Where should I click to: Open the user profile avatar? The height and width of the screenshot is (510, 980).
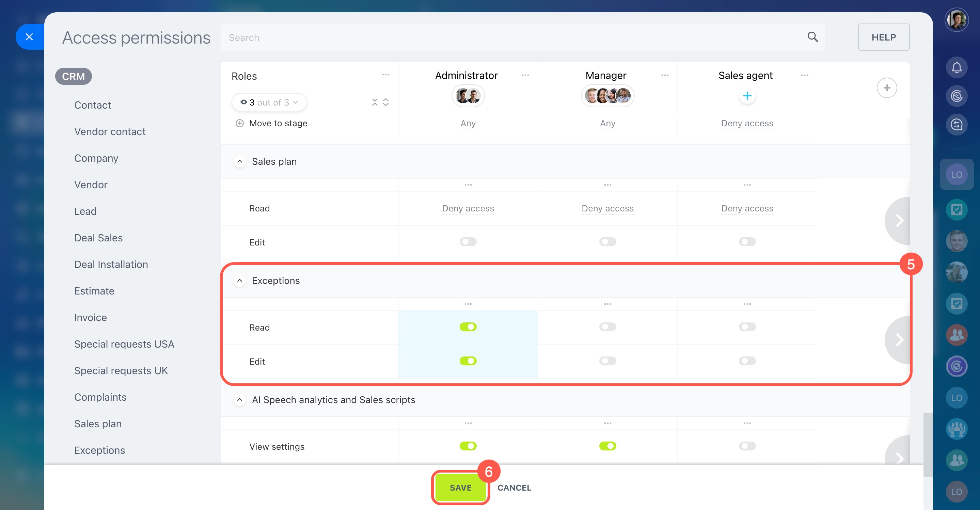(956, 20)
